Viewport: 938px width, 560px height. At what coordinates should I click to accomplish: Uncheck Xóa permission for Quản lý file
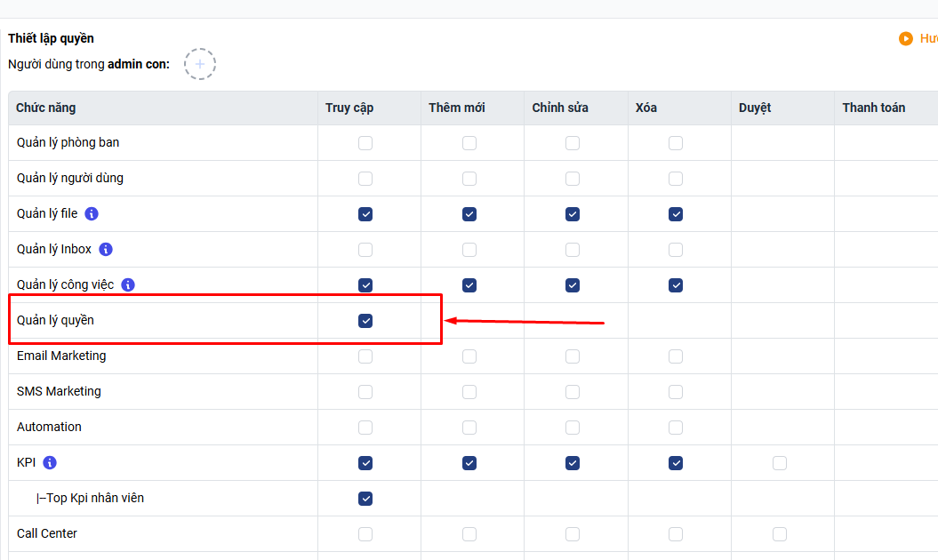(676, 214)
